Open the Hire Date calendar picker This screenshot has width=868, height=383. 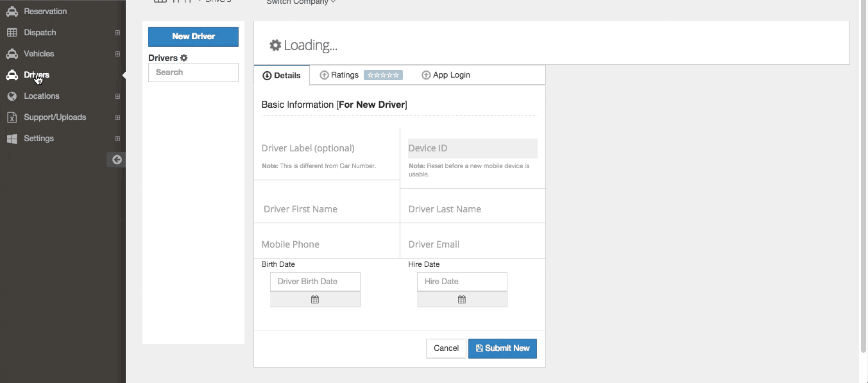(462, 300)
